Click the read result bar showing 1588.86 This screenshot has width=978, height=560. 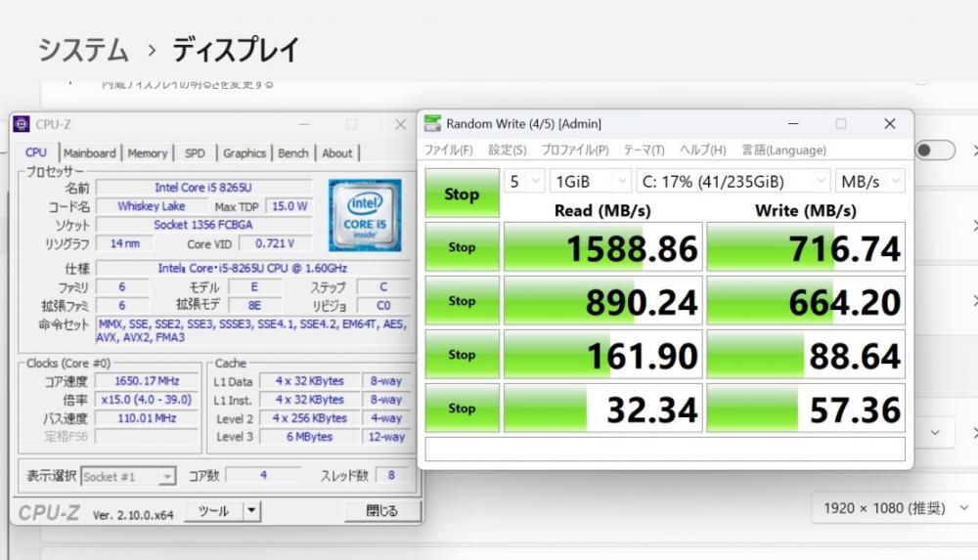coord(603,247)
